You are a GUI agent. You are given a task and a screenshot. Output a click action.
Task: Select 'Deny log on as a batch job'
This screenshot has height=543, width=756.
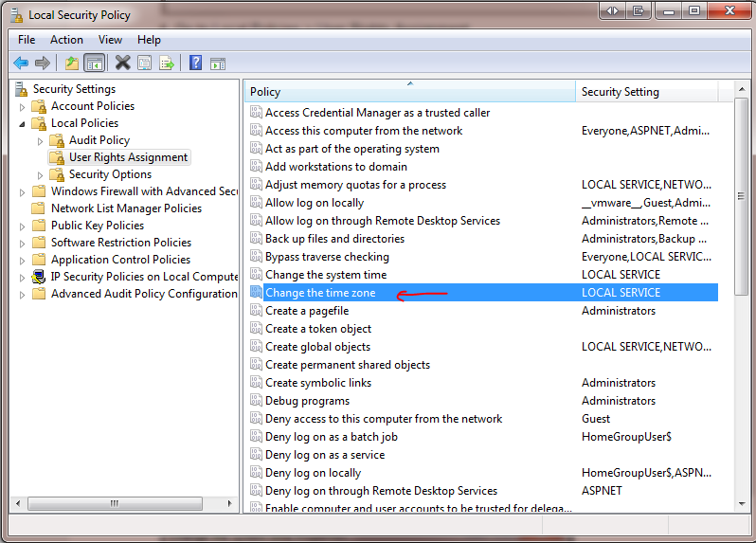point(332,437)
